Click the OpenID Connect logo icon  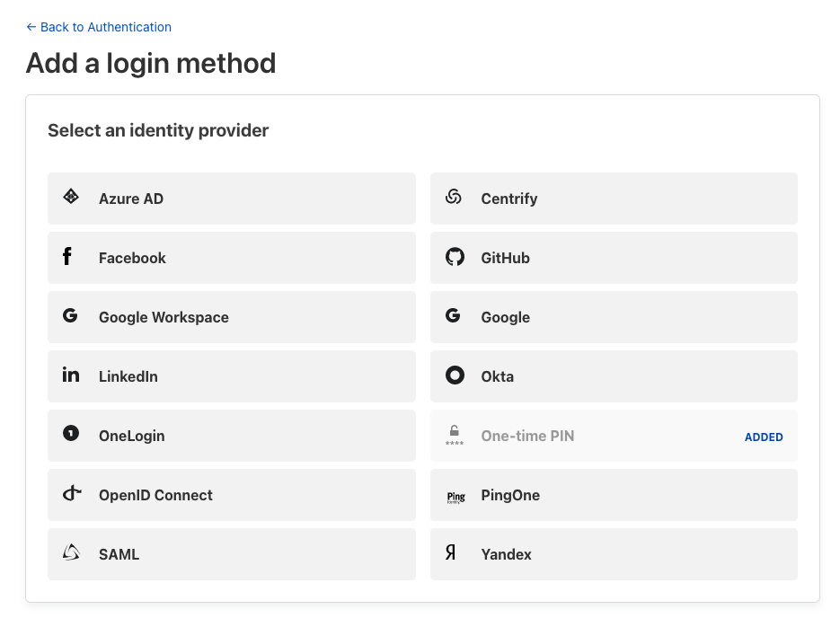tap(72, 494)
